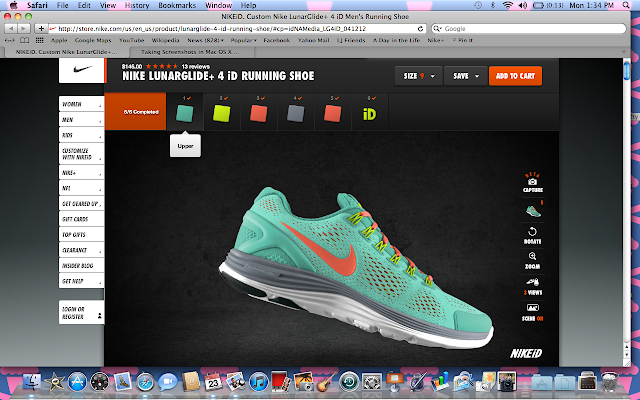The height and width of the screenshot is (400, 640).
Task: Select step 5 coral swatch
Action: pos(332,113)
